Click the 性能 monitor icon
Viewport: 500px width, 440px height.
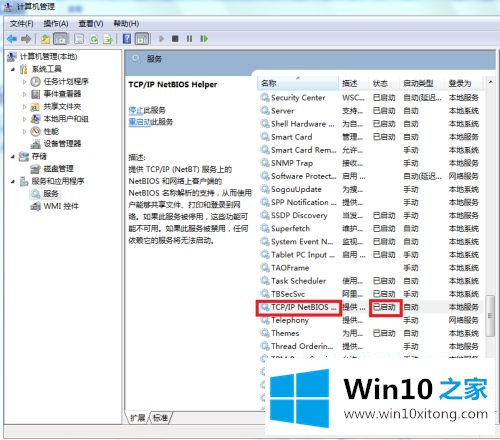(x=36, y=131)
